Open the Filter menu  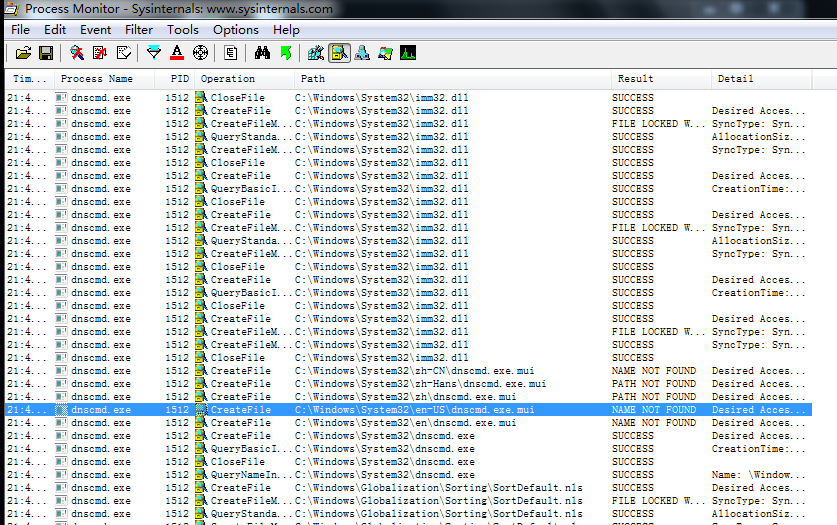tap(139, 30)
